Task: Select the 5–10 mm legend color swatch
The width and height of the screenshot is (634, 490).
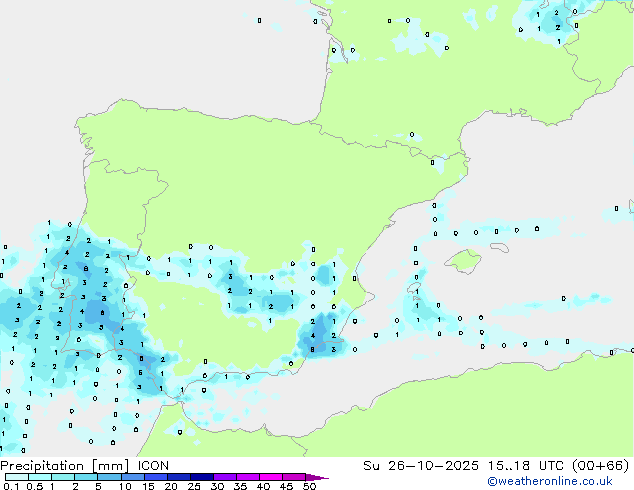Action: (109, 477)
